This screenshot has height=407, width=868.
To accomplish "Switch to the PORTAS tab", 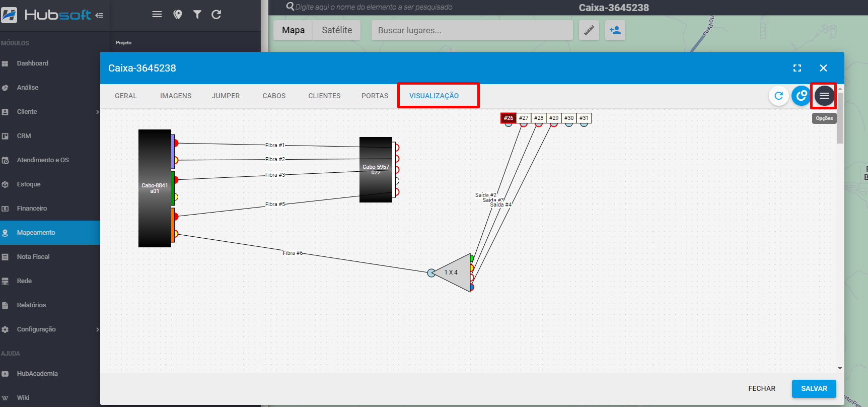I will [x=375, y=96].
